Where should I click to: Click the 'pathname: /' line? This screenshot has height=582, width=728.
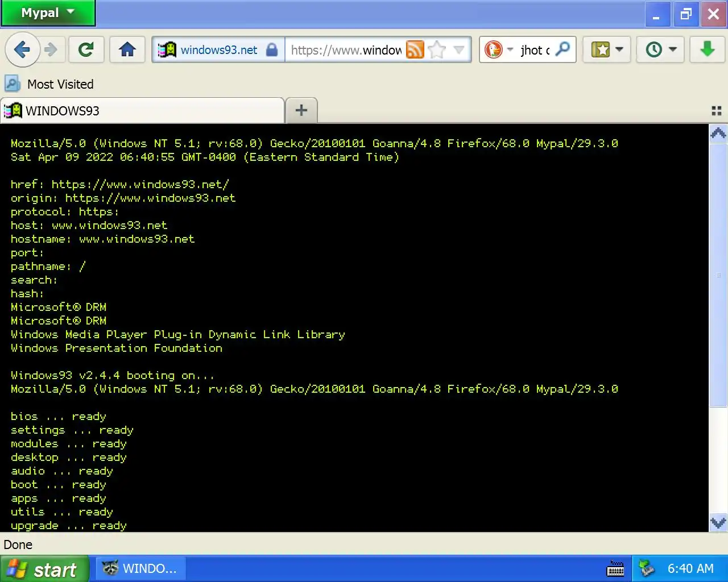pyautogui.click(x=48, y=266)
